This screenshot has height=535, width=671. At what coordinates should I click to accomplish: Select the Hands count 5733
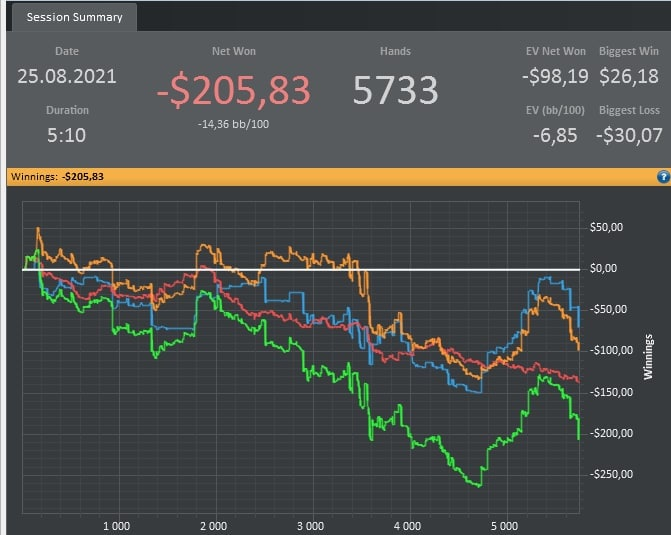tap(395, 90)
